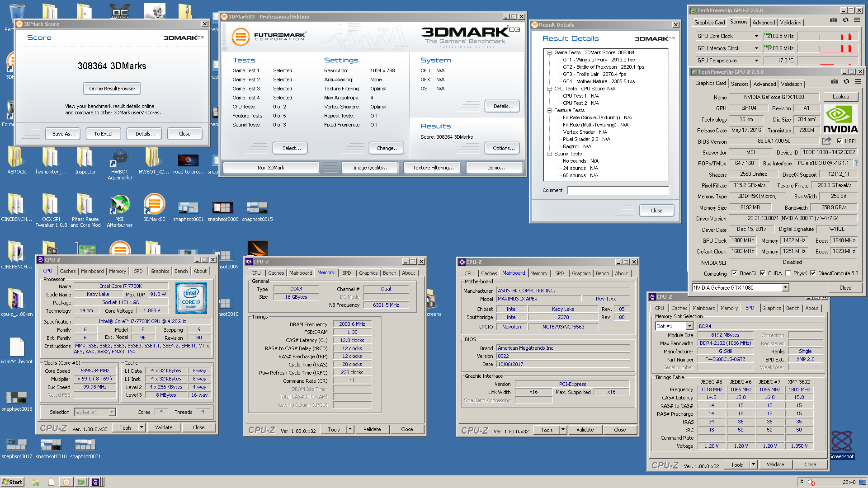Open Bench tab in CPU-Z Memory window
Viewport: 868px width, 488px height.
click(389, 273)
